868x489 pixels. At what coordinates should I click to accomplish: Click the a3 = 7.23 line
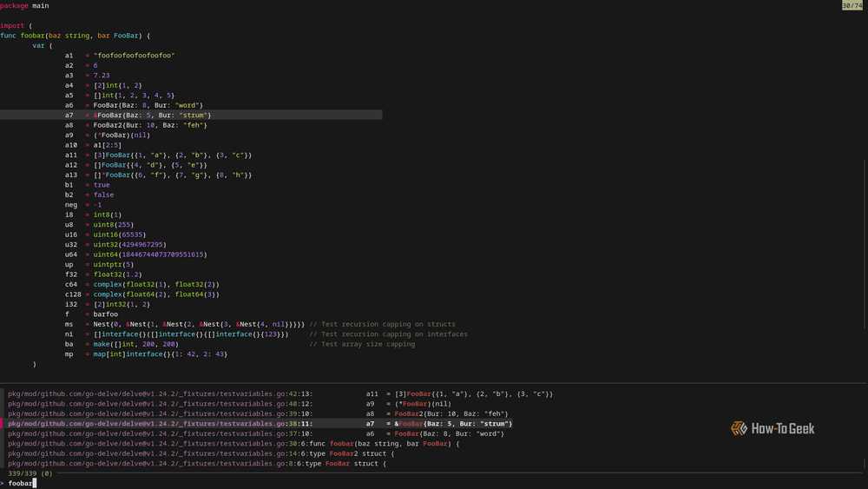click(x=87, y=76)
